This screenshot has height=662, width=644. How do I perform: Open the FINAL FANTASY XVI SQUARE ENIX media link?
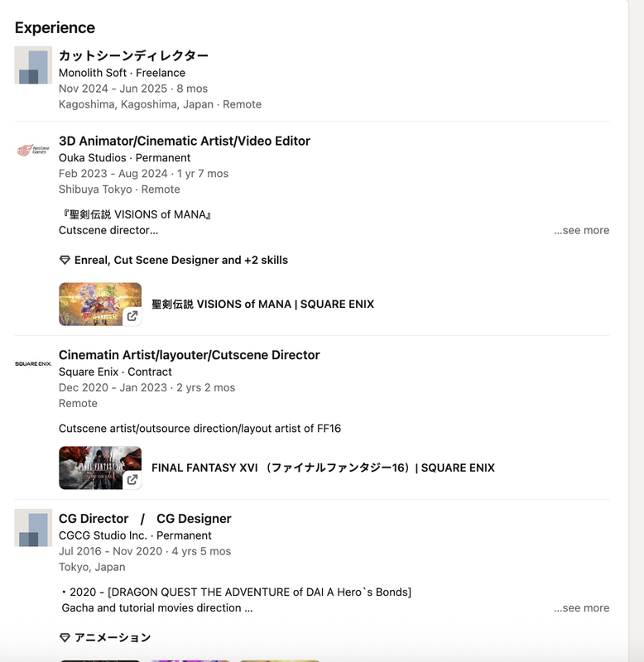coord(323,468)
